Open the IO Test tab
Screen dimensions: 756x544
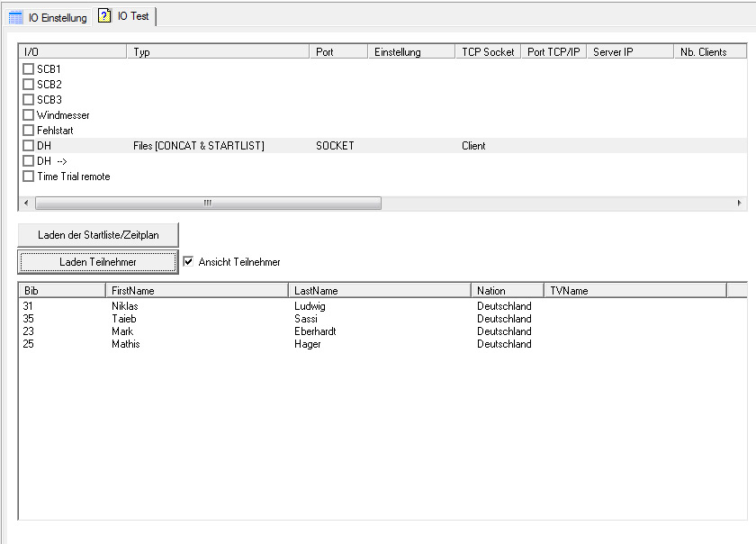pyautogui.click(x=126, y=16)
